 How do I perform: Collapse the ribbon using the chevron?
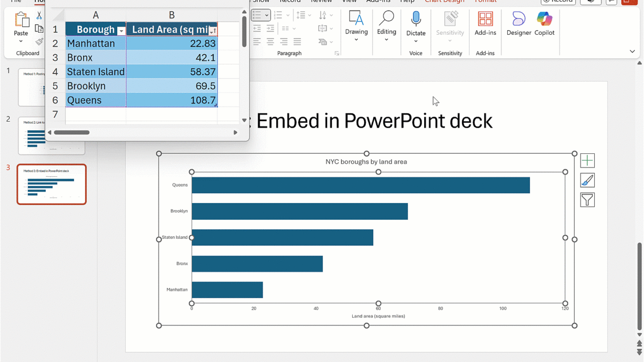[x=632, y=51]
